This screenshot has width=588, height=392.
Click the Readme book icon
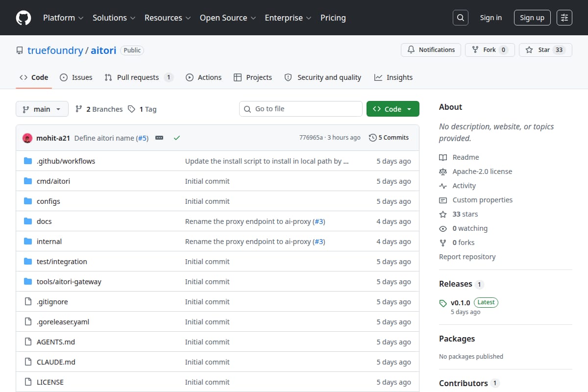pos(443,157)
